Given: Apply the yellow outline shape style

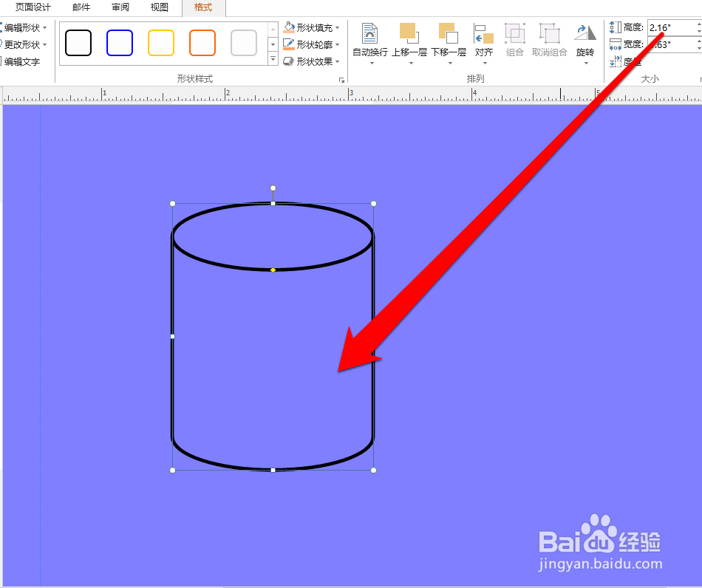Looking at the screenshot, I should pyautogui.click(x=161, y=43).
